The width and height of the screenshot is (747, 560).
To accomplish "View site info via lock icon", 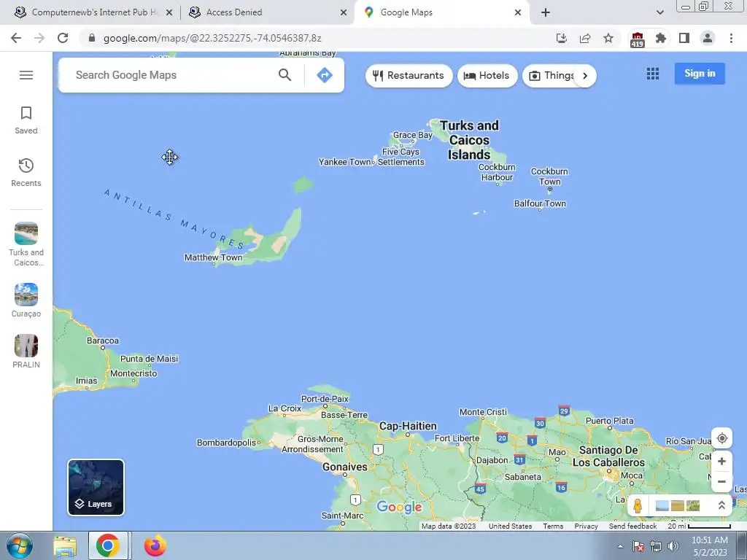I will 92,38.
